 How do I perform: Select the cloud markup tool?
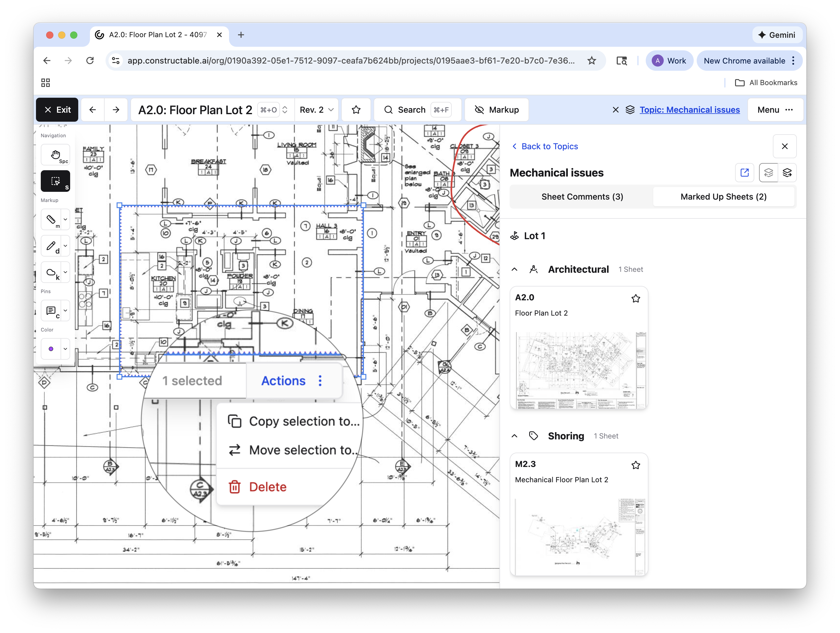[x=51, y=272]
